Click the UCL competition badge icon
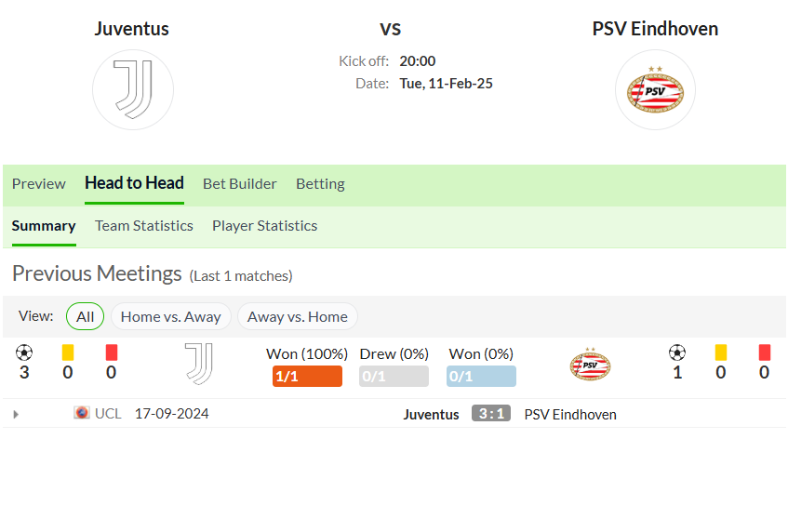Viewport: 788px width, 532px height. click(82, 413)
